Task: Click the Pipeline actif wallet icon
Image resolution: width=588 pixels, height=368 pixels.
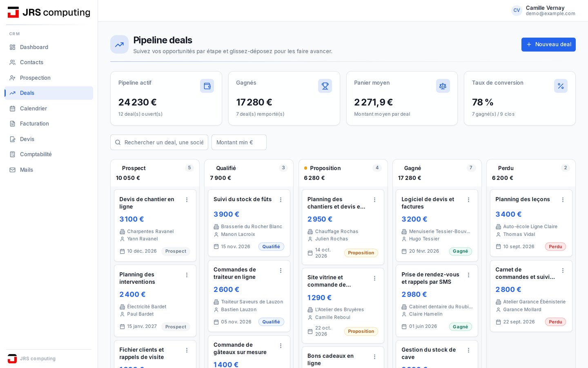Action: (x=207, y=86)
